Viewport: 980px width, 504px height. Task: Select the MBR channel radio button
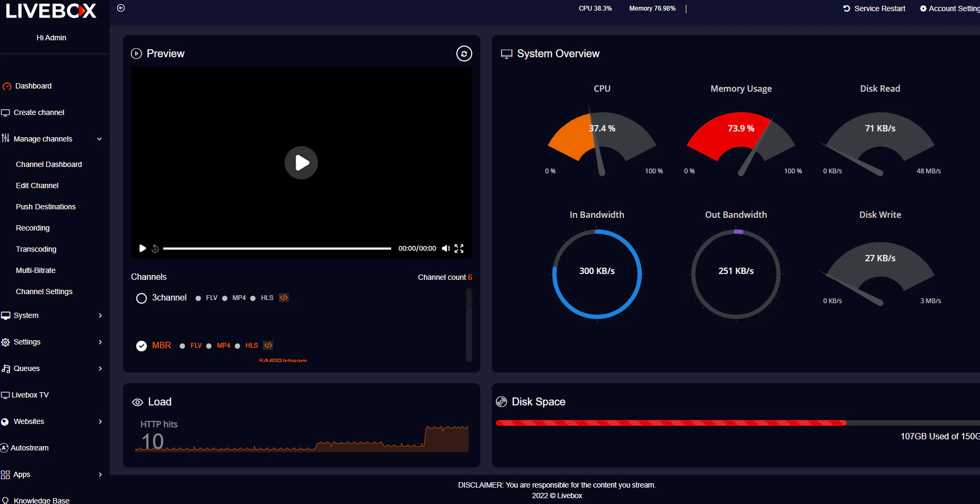[x=141, y=346]
